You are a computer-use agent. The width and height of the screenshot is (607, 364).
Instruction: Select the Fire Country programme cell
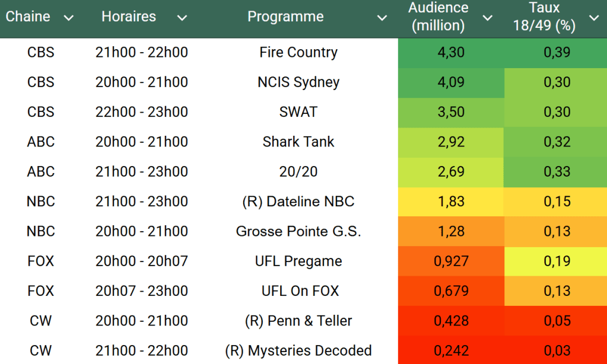click(298, 52)
